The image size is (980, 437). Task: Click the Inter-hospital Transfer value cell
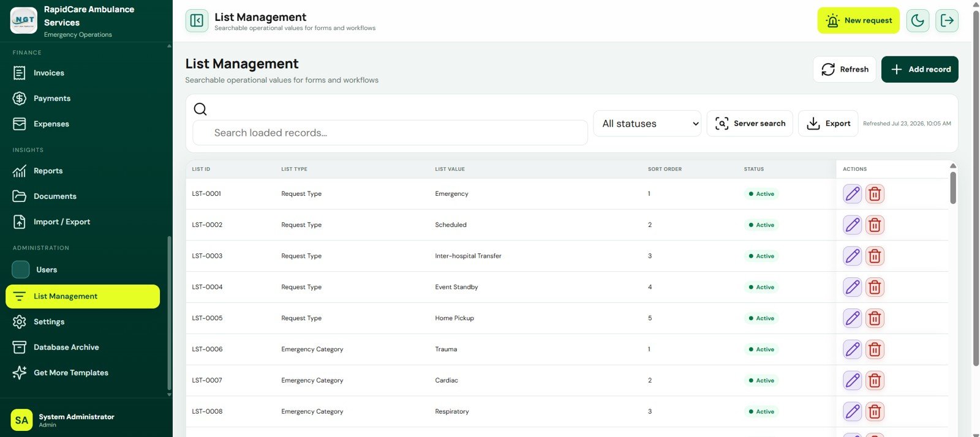coord(468,256)
